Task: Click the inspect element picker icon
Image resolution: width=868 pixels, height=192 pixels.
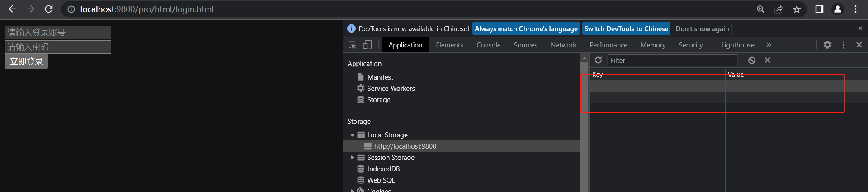Action: [352, 45]
